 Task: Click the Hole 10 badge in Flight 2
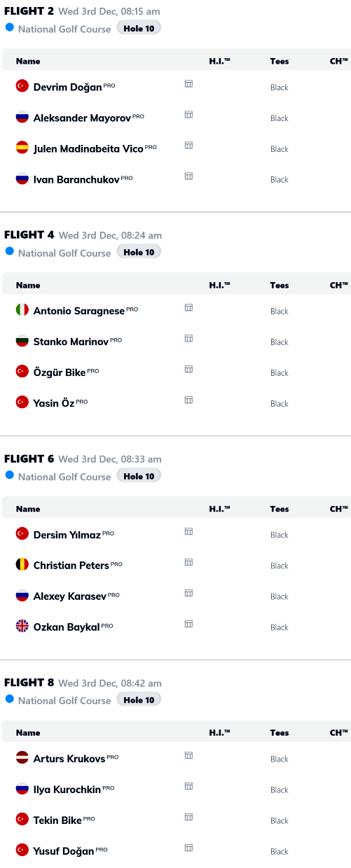(139, 28)
